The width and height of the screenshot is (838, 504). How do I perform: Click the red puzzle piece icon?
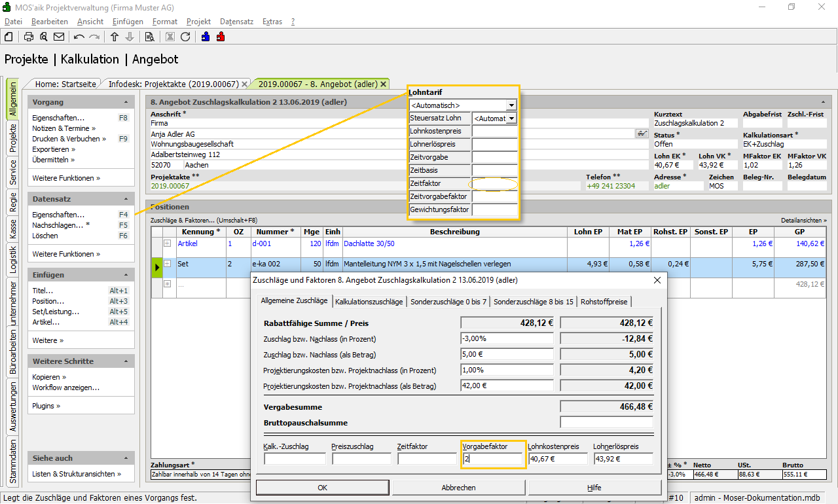221,37
